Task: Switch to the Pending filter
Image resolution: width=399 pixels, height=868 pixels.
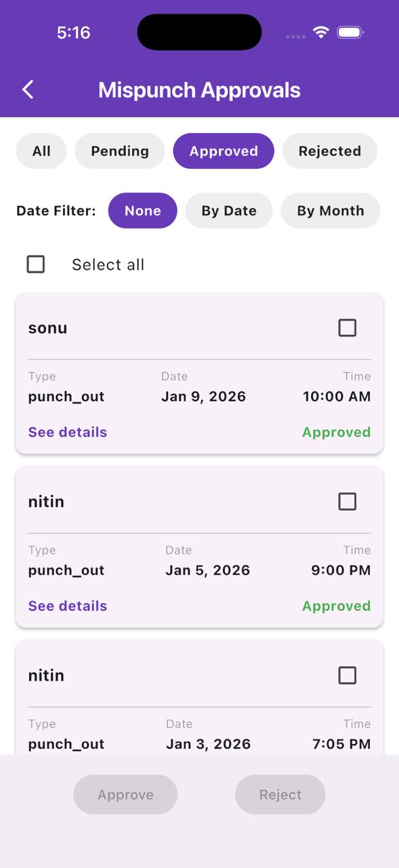Action: pyautogui.click(x=120, y=151)
